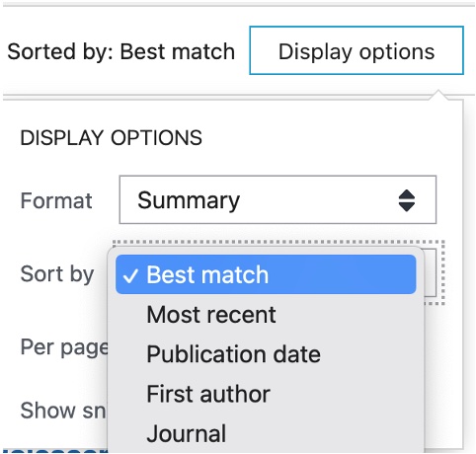Click the checkmark beside Best match
Screen dimensions: 476x454
tap(130, 275)
